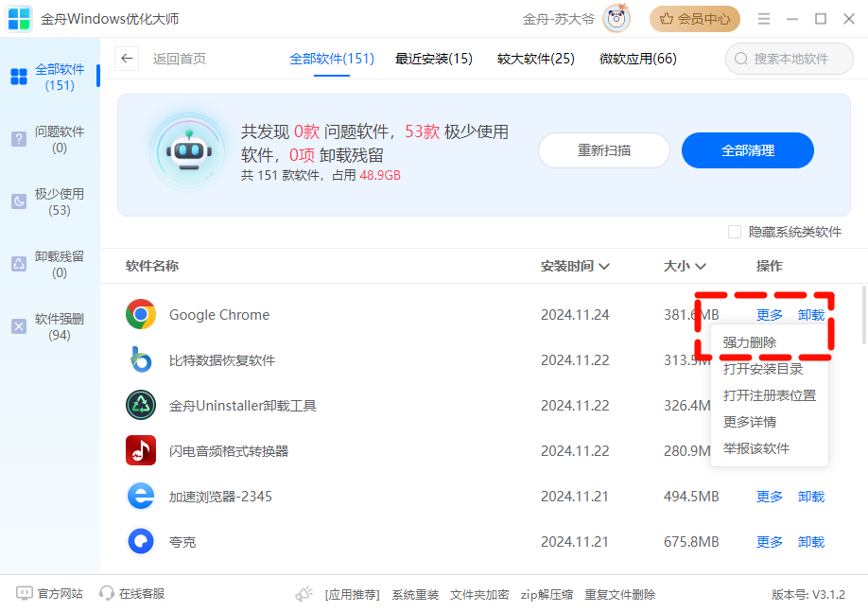This screenshot has width=868, height=612.
Task: Click 官方网站 text in footer
Action: (x=61, y=594)
